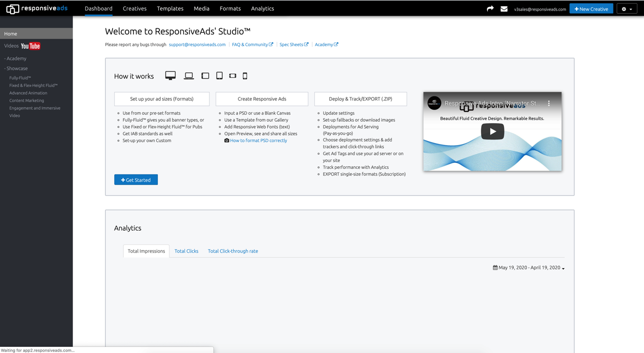The image size is (644, 353).
Task: Open the Spec Sheets link
Action: pyautogui.click(x=294, y=45)
